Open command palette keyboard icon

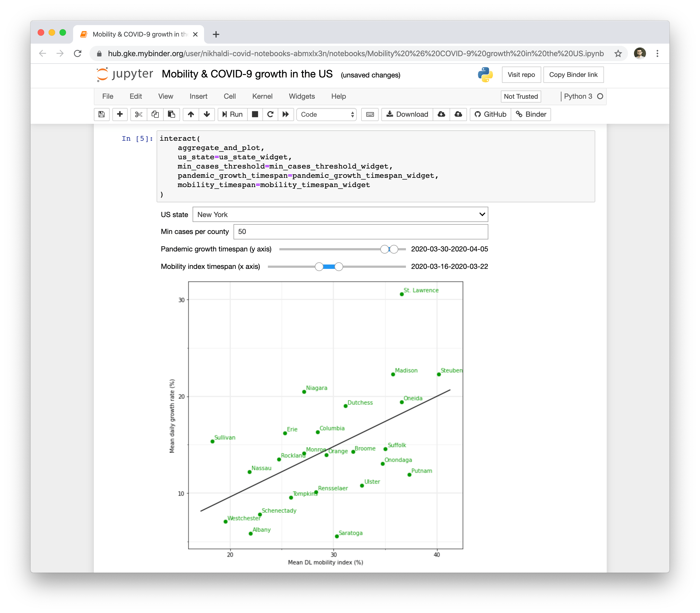[x=370, y=114]
